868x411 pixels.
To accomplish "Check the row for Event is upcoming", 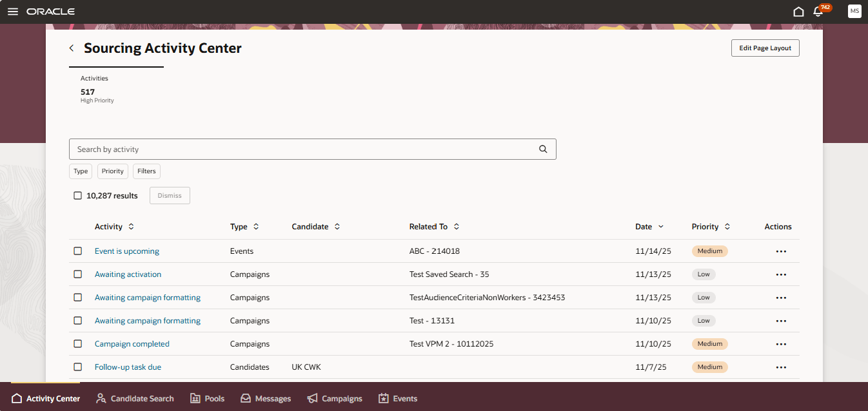I will [x=78, y=251].
